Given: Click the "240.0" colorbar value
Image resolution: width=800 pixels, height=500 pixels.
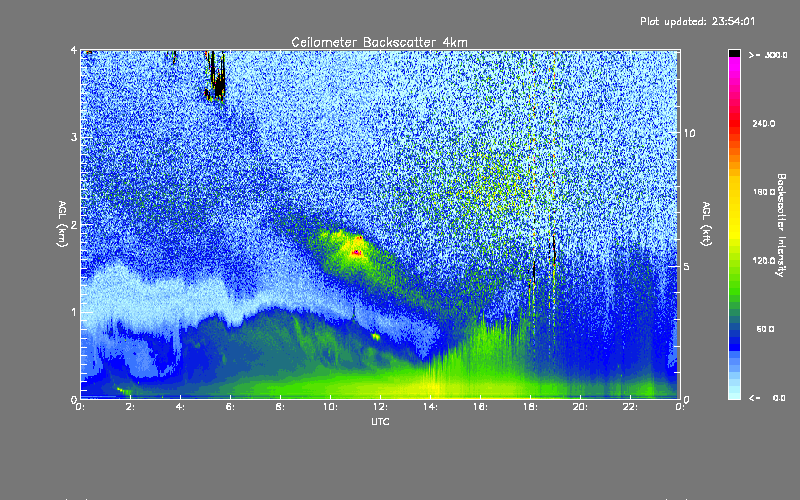Looking at the screenshot, I should click(x=764, y=124).
